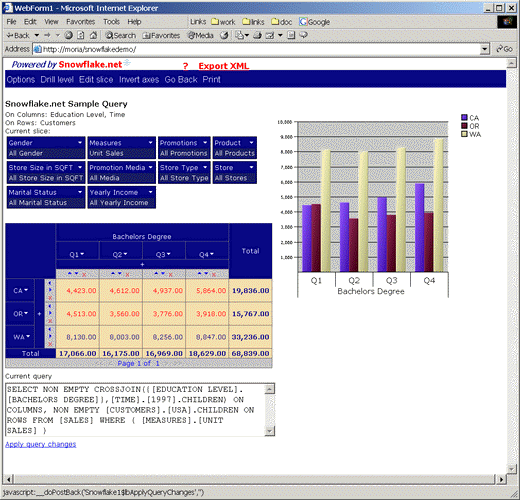The width and height of the screenshot is (520, 500).
Task: Click the query box scroll down arrow
Action: tap(269, 431)
